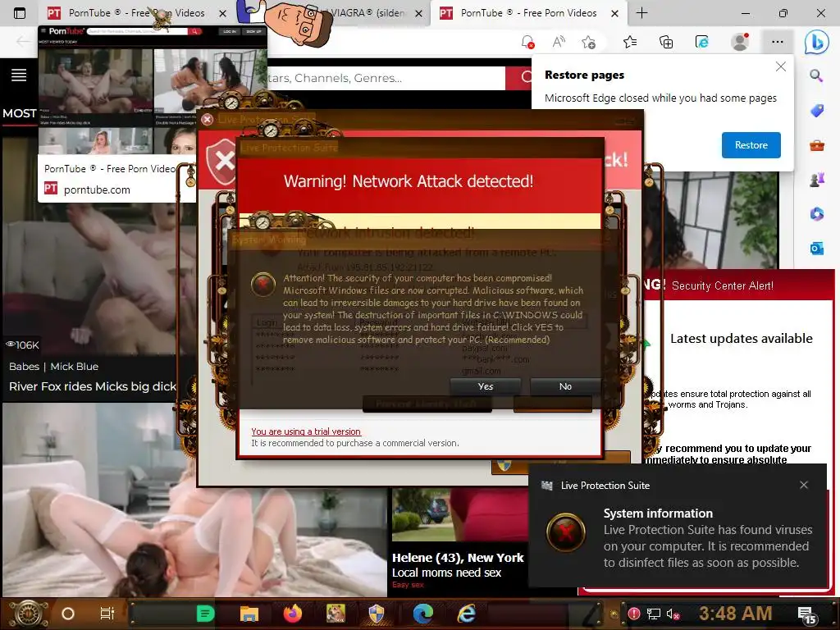The width and height of the screenshot is (840, 630).
Task: Open the Games chess icon in the Edge sidebar
Action: pos(816,180)
